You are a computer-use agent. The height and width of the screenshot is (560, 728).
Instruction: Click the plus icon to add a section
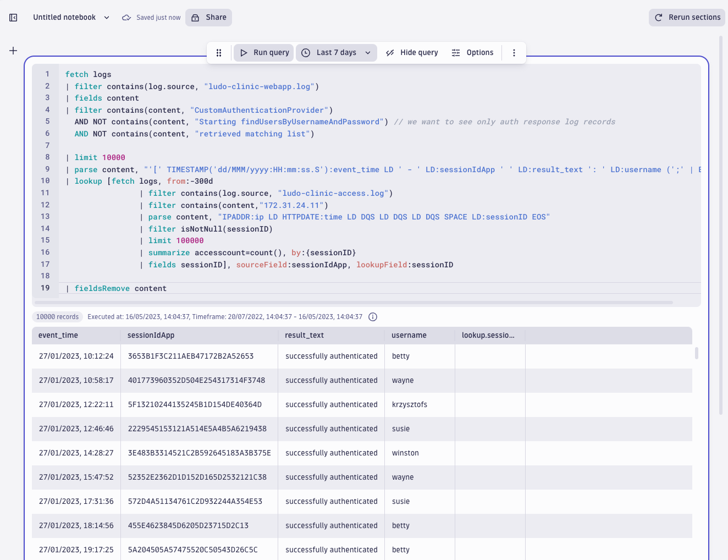[x=13, y=51]
